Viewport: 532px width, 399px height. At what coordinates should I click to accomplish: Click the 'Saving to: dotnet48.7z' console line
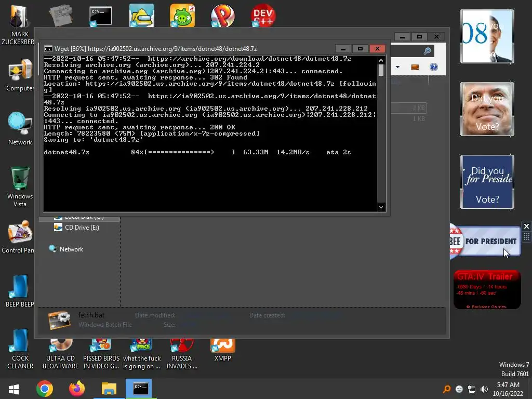[94, 140]
